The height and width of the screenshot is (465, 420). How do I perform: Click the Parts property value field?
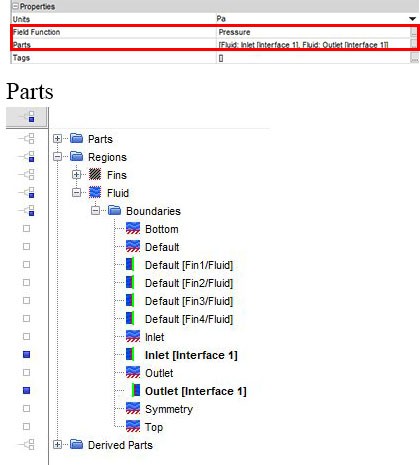tap(314, 44)
